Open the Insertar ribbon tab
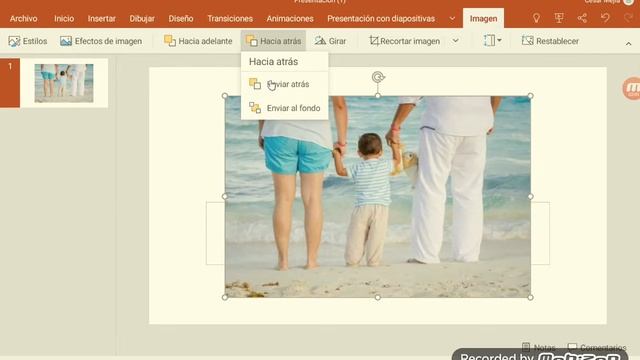Screen dimensions: 640x360 pyautogui.click(x=101, y=18)
